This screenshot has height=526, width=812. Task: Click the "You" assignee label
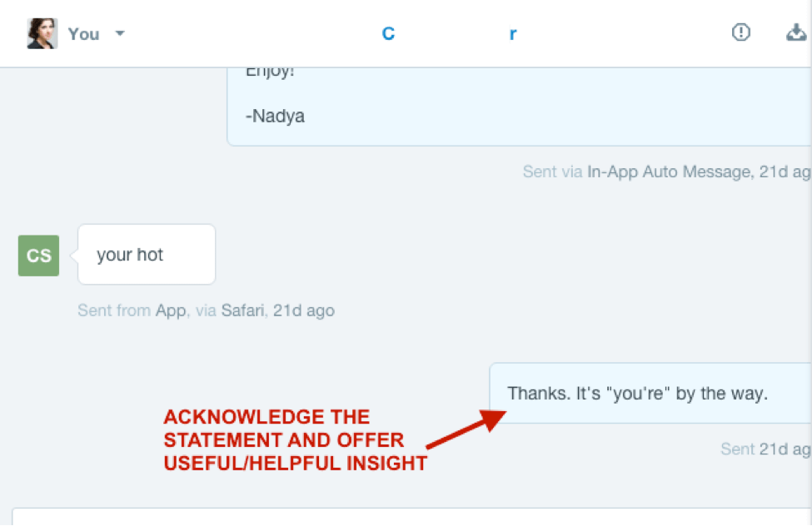[83, 34]
